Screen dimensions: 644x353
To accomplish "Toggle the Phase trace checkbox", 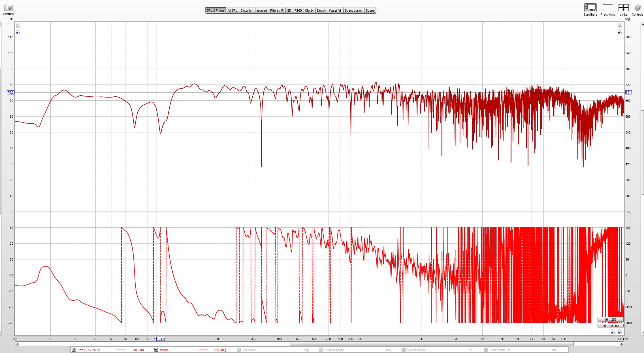I will click(x=156, y=350).
